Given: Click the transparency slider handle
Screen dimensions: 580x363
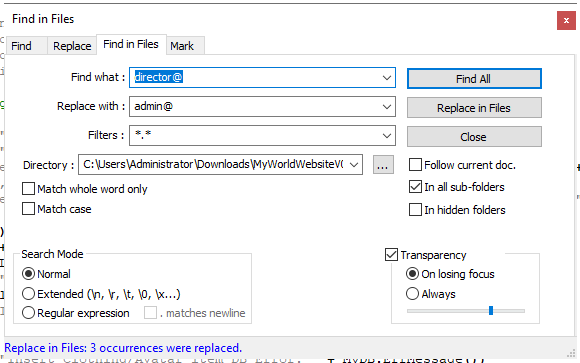Looking at the screenshot, I should (x=491, y=310).
